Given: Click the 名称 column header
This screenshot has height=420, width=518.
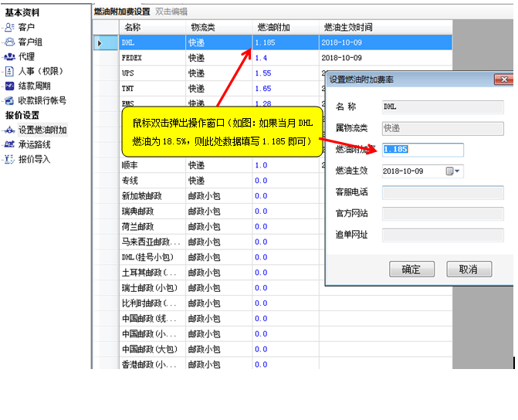Looking at the screenshot, I should coord(133,27).
